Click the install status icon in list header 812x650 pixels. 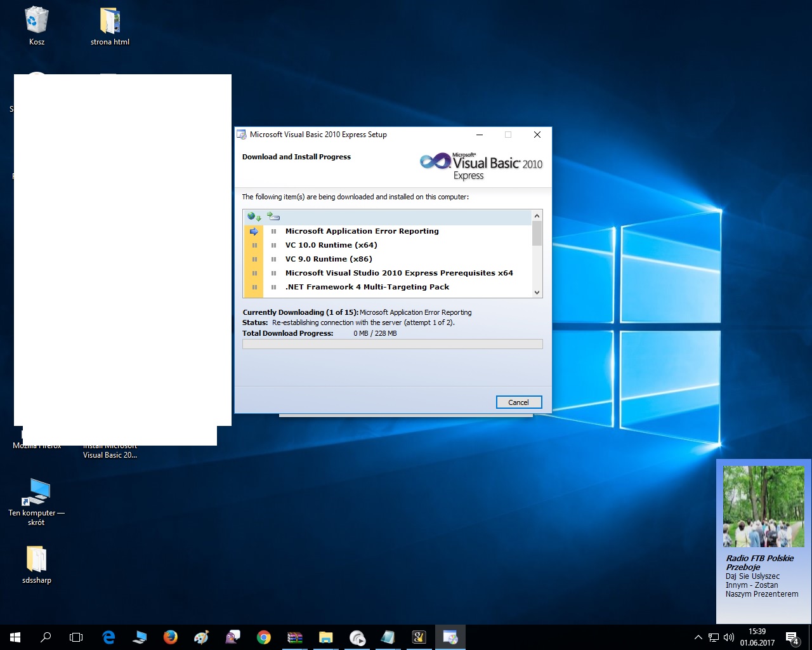coord(273,216)
